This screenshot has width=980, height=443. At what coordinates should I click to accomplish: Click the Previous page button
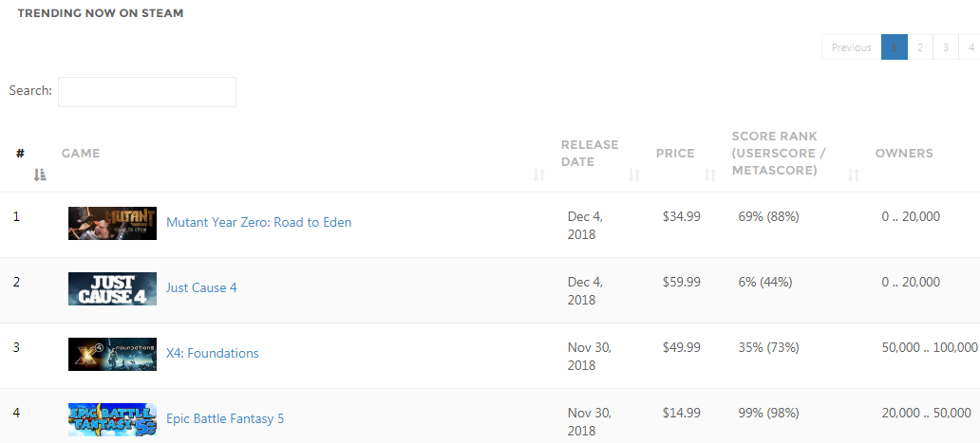(851, 47)
